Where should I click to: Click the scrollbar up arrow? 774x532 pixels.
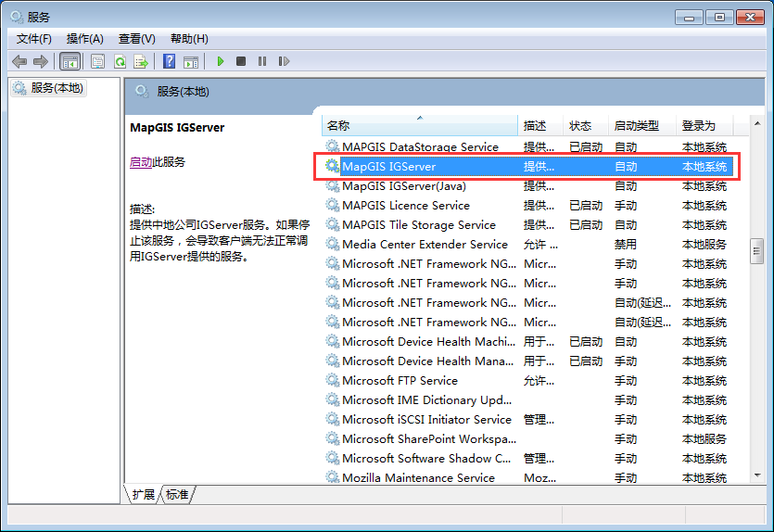[757, 123]
